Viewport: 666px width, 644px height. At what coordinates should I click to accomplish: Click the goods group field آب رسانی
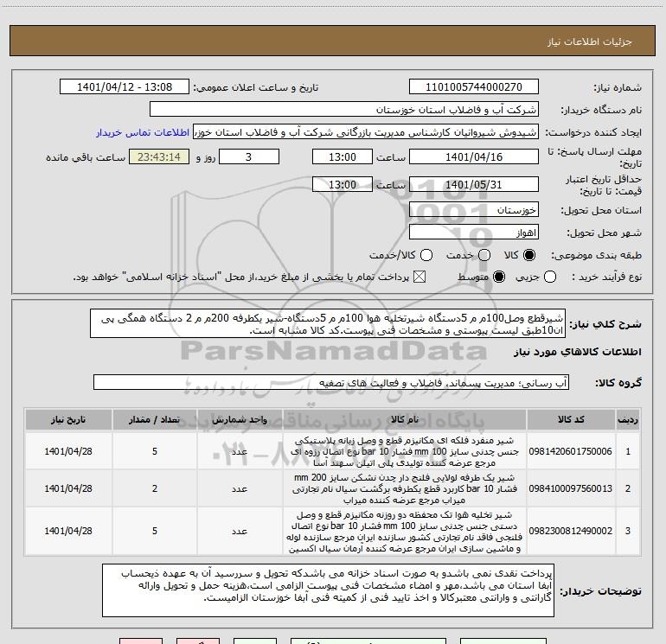point(331,382)
